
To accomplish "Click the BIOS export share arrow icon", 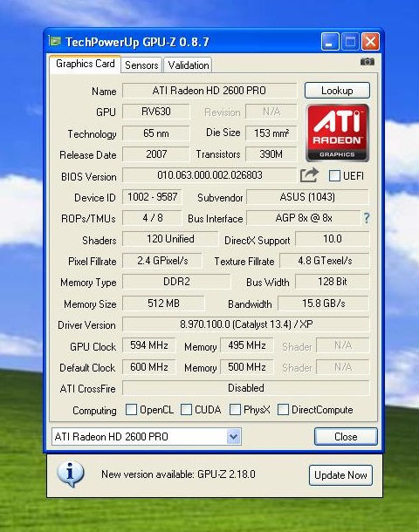I will pyautogui.click(x=309, y=175).
